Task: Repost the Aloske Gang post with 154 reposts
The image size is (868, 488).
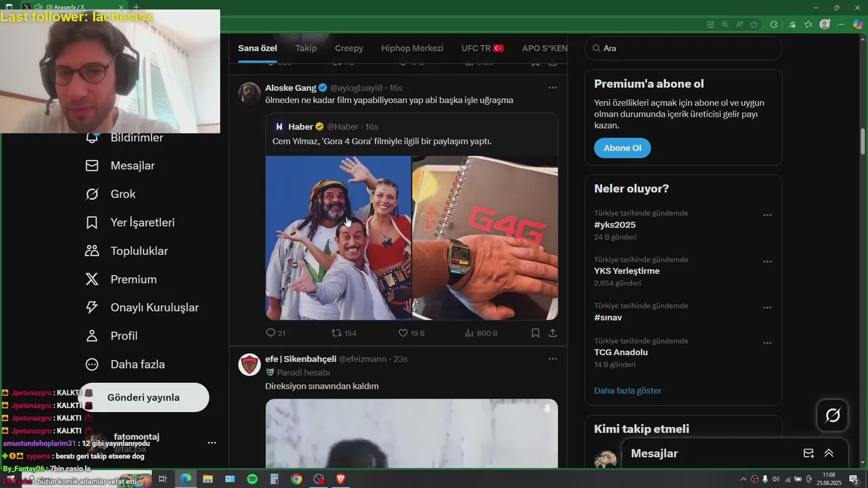Action: click(344, 333)
